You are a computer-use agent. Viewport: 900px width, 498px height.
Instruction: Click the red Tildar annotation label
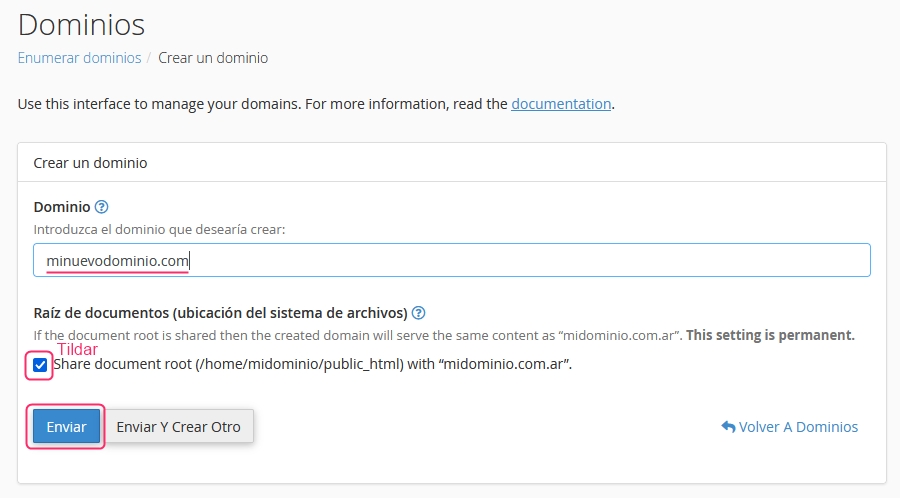click(77, 350)
